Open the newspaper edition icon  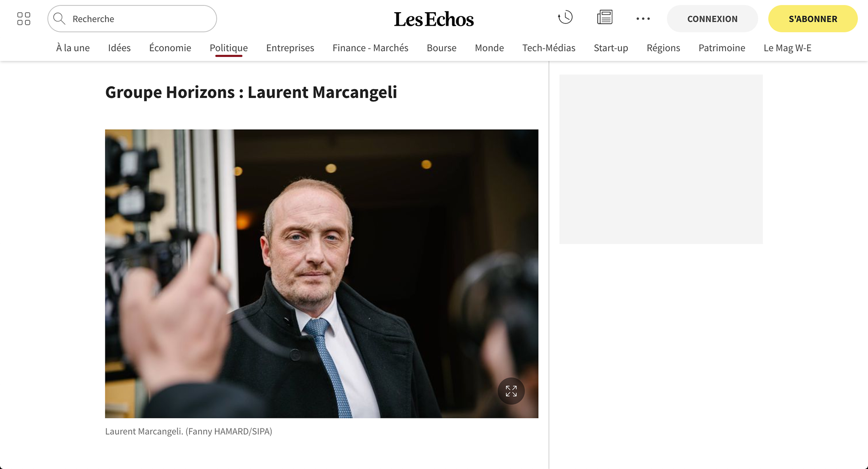(604, 18)
